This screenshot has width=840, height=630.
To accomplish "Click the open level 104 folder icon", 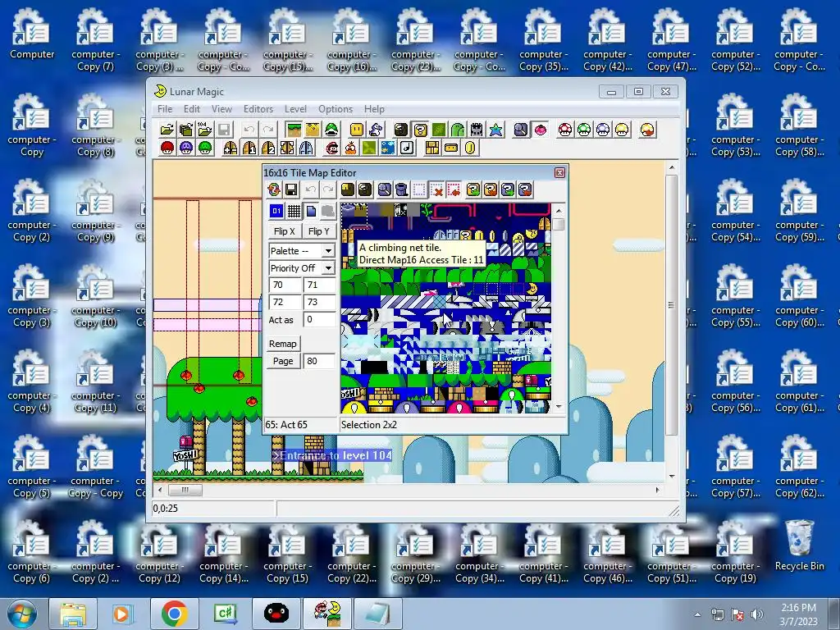I will 204,130.
